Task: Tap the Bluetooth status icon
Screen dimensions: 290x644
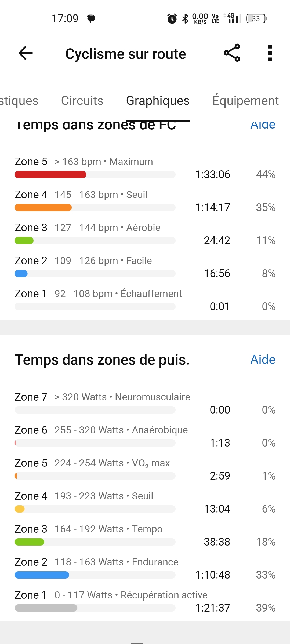Action: (185, 19)
